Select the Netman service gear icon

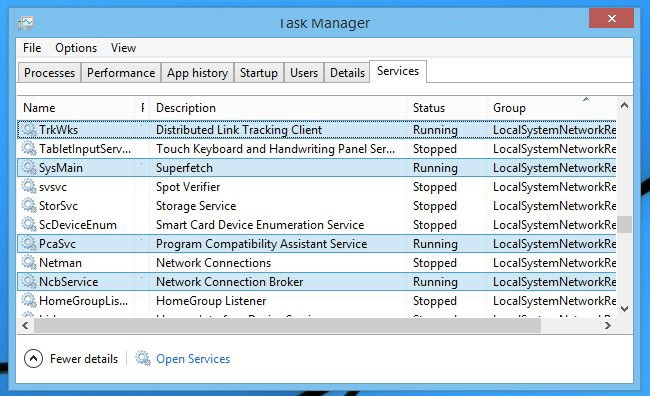click(x=29, y=262)
